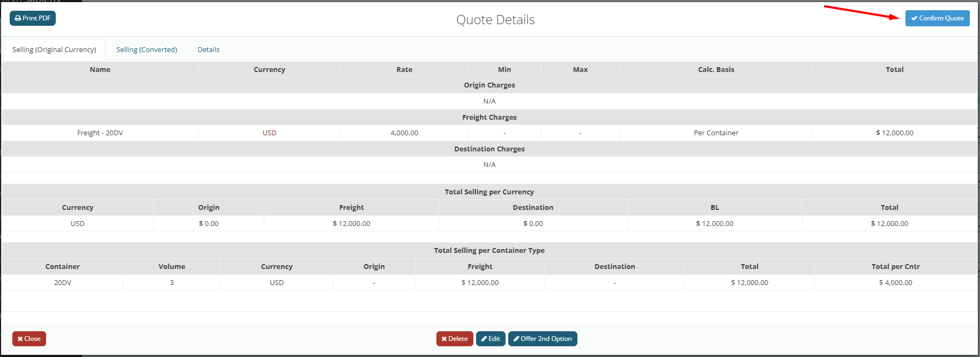
Task: Click the red USD currency in the Freight row
Action: click(x=269, y=133)
